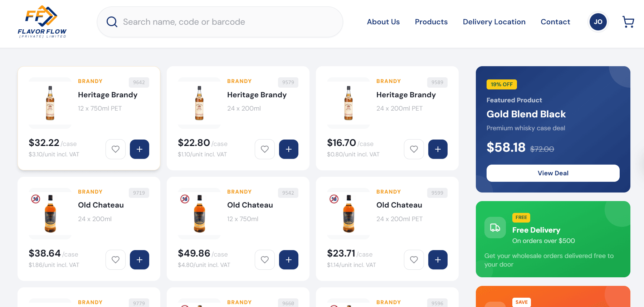Image resolution: width=644 pixels, height=307 pixels.
Task: Click the free delivery truck icon
Action: (x=495, y=227)
